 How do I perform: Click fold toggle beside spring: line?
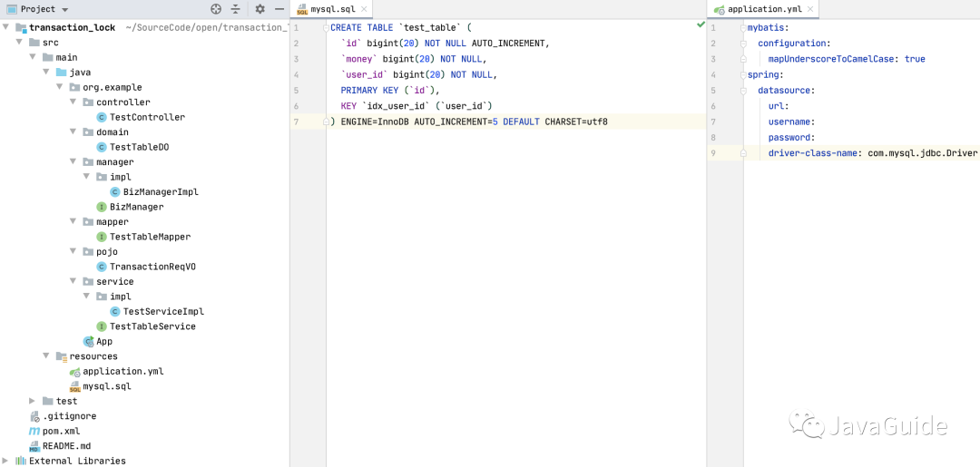(744, 75)
